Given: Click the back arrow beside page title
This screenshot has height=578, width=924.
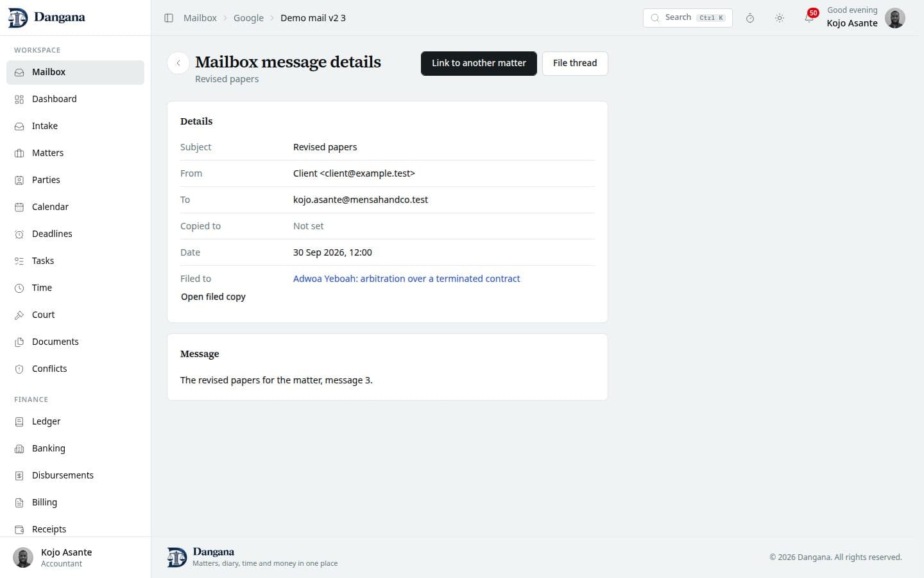Looking at the screenshot, I should point(178,63).
